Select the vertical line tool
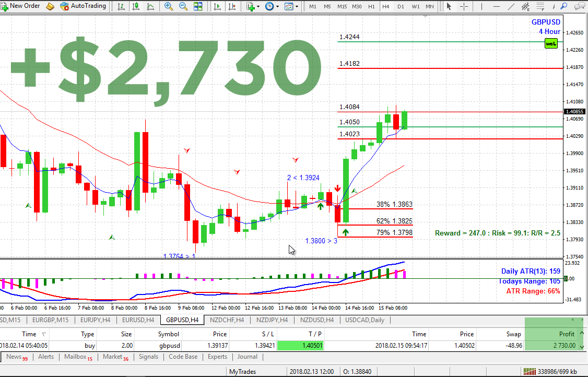The height and width of the screenshot is (377, 588). coord(482,6)
